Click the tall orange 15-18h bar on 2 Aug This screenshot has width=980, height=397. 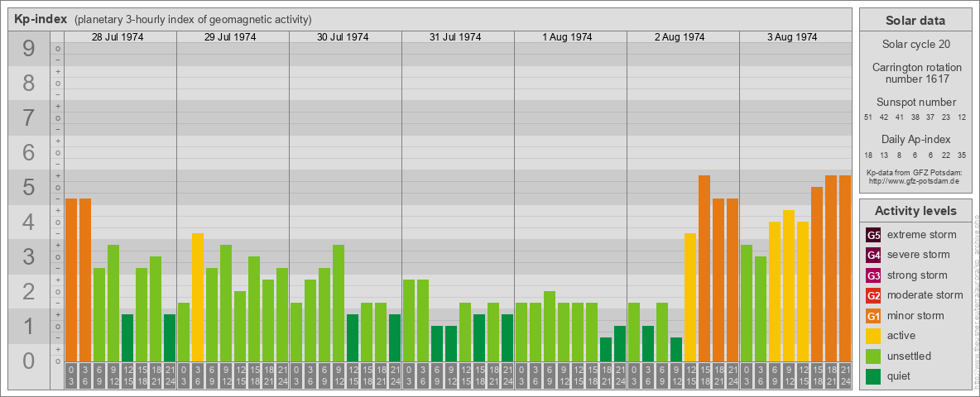[704, 269]
